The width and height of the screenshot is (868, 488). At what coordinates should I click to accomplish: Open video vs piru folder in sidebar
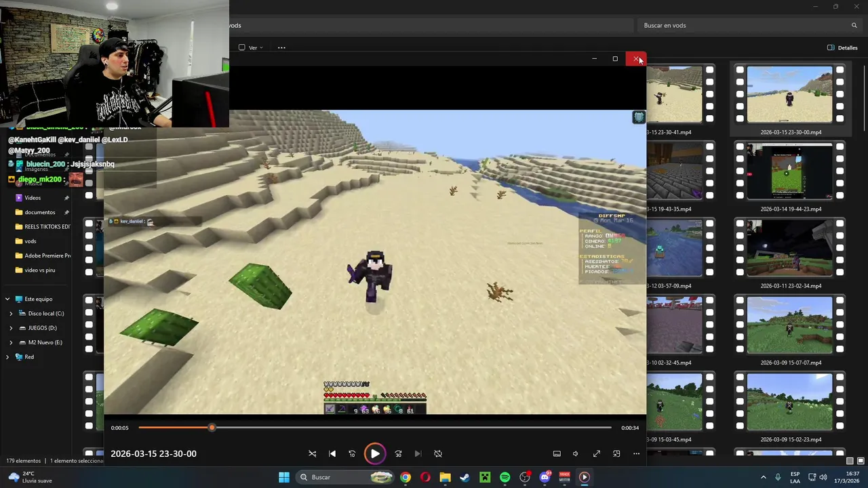click(39, 270)
